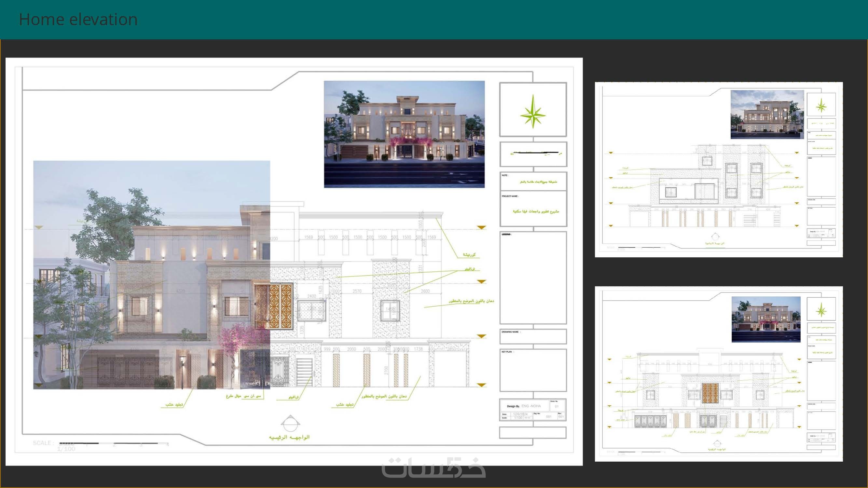Select the empty LEGEND box

(x=533, y=278)
